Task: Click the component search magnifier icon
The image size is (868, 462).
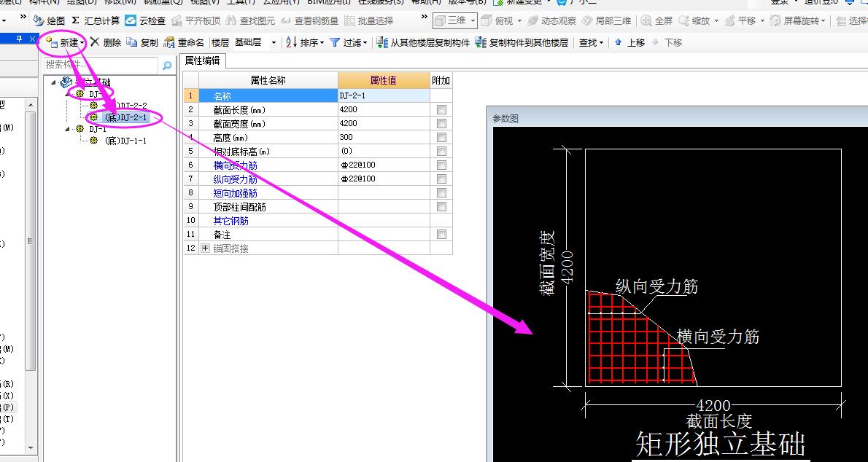Action: [x=166, y=66]
